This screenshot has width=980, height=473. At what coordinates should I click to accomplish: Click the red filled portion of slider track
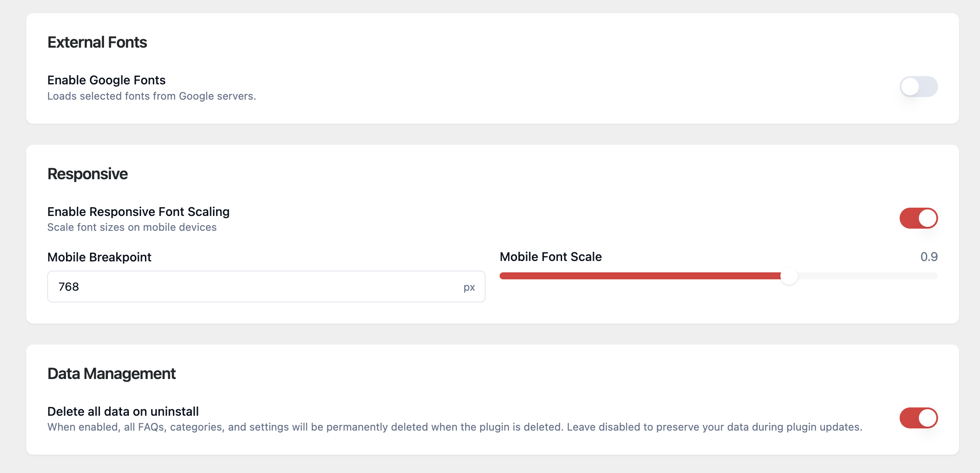(x=638, y=276)
